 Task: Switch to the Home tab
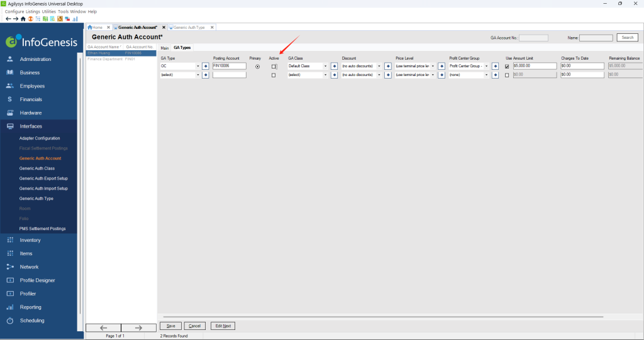[x=97, y=28]
